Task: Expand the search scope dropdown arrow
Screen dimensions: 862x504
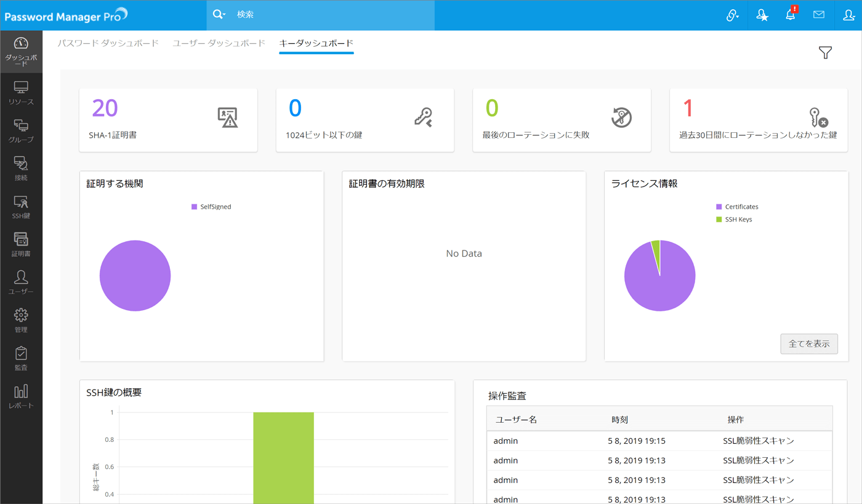Action: (x=225, y=14)
